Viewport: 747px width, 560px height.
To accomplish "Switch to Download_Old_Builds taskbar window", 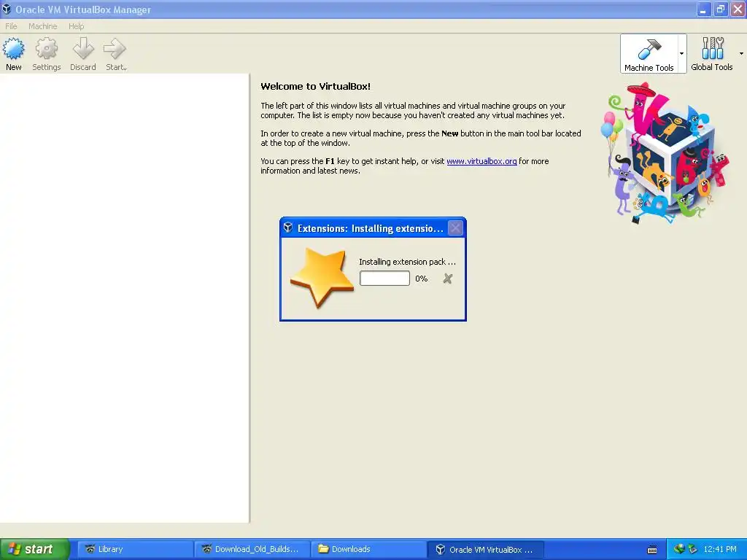I will tap(252, 549).
